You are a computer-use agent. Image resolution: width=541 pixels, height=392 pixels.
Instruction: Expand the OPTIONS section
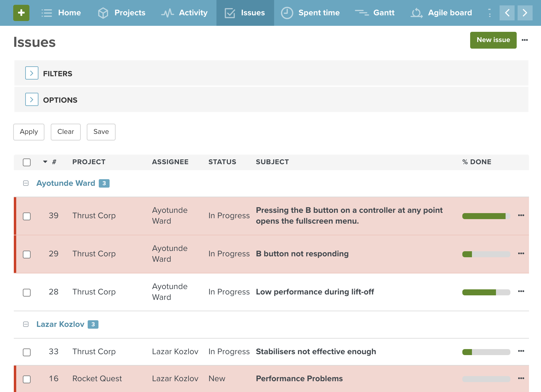tap(32, 100)
